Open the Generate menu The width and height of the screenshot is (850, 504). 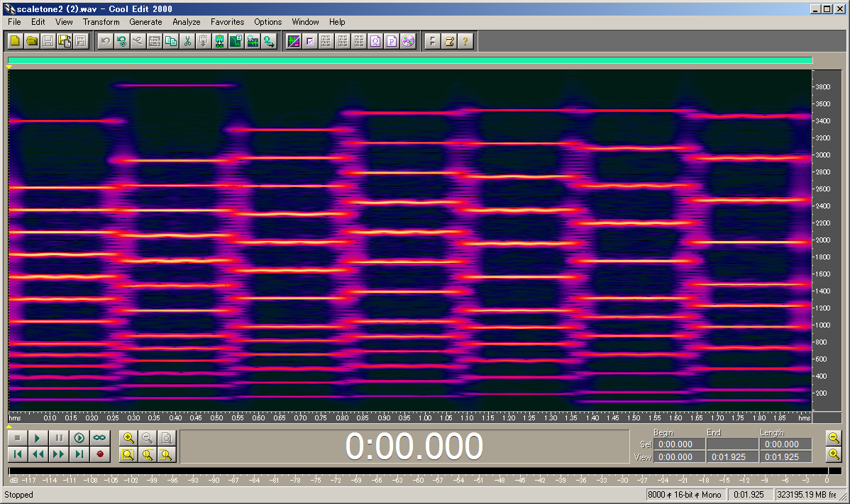[146, 22]
